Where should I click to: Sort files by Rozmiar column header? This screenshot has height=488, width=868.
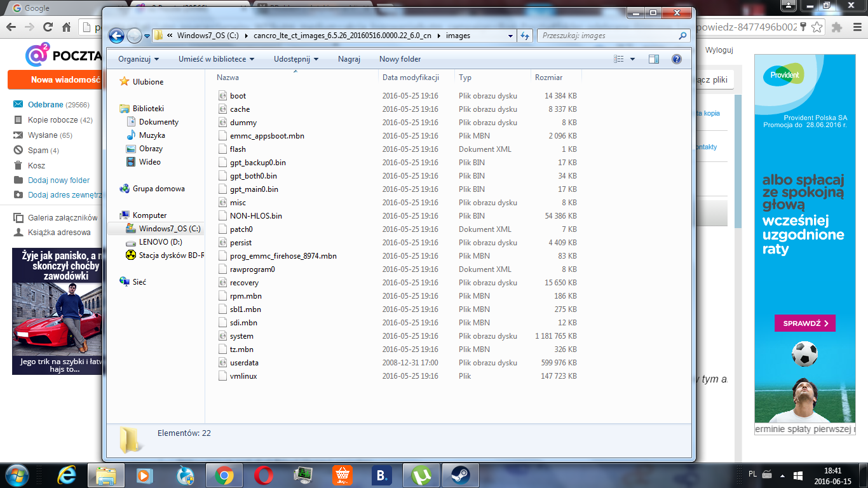(548, 78)
